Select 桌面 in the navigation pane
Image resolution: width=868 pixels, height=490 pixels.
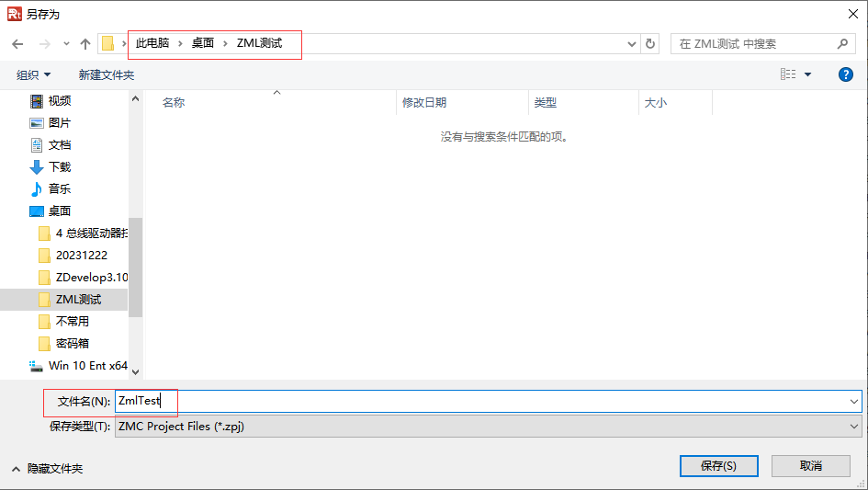pos(59,211)
